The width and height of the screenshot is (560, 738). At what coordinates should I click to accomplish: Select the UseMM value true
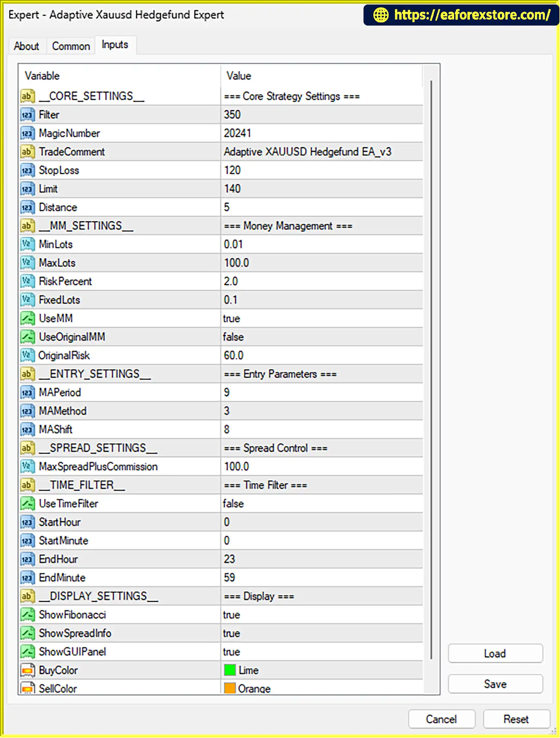coord(232,319)
